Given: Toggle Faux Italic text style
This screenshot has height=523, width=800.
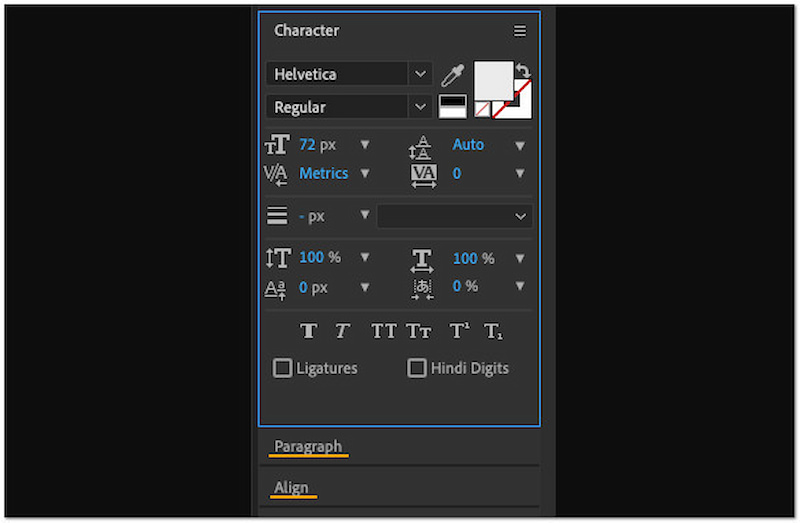Looking at the screenshot, I should pos(342,331).
